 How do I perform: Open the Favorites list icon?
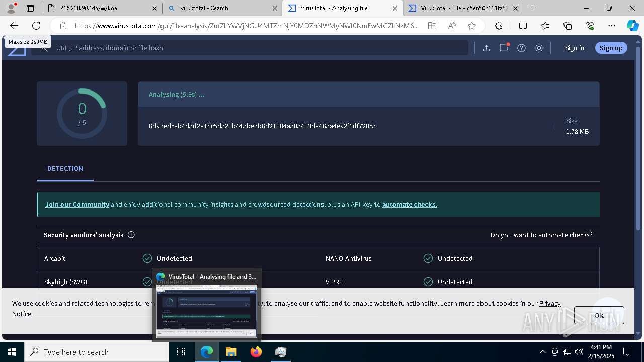545,26
